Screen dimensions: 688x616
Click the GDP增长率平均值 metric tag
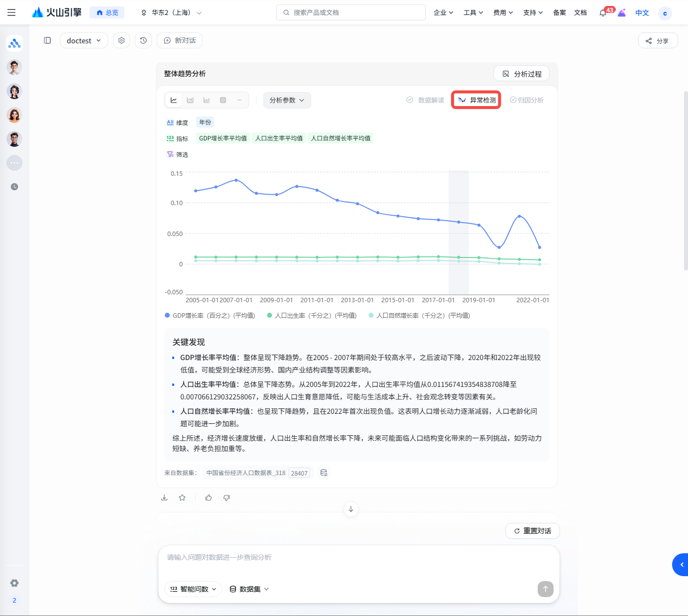pos(223,138)
